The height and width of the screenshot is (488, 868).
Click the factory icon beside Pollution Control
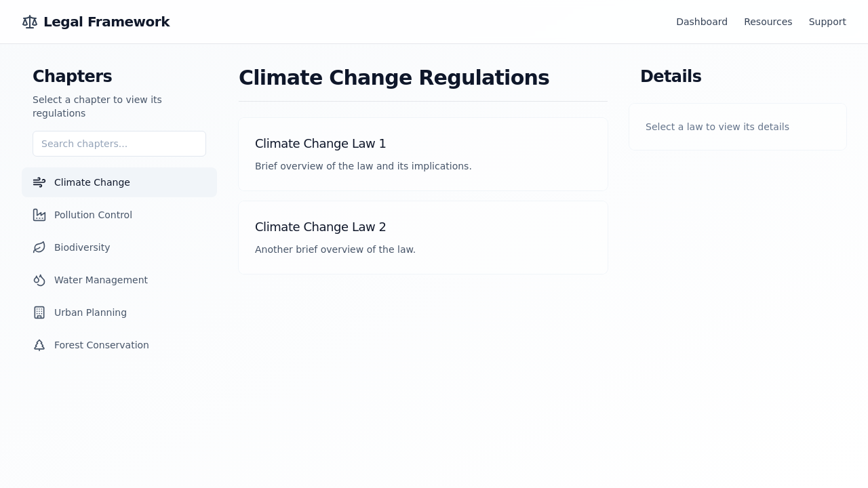pos(39,215)
